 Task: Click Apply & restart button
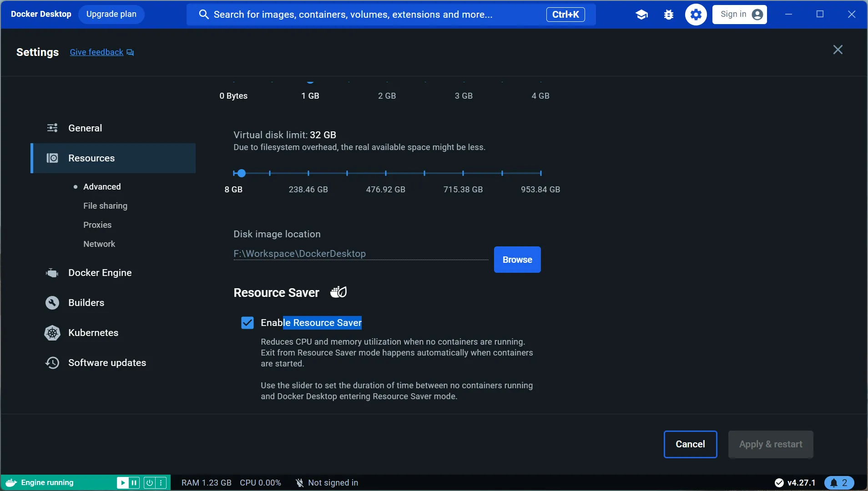pyautogui.click(x=771, y=444)
